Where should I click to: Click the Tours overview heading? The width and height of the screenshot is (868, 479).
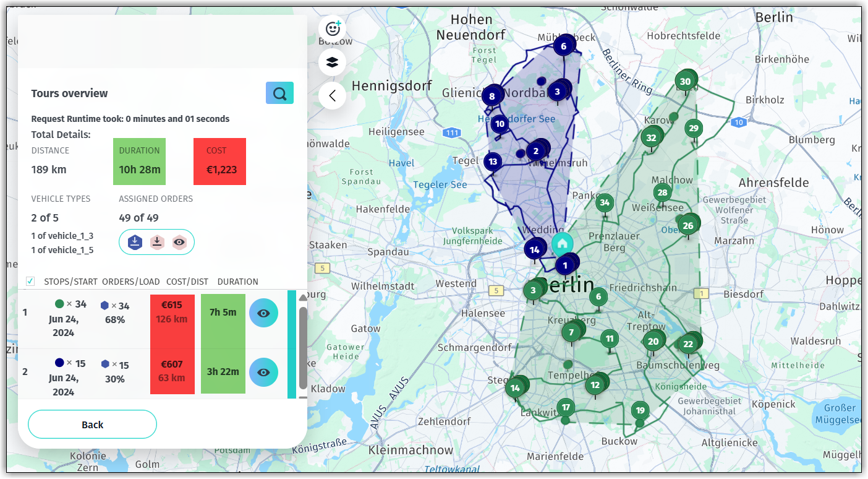click(70, 93)
